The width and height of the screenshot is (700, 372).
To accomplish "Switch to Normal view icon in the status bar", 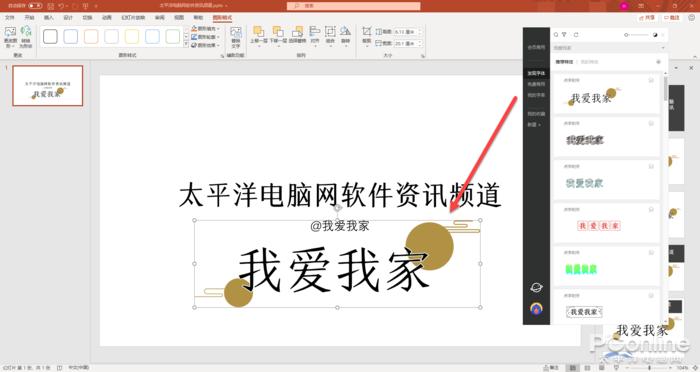I will 572,368.
